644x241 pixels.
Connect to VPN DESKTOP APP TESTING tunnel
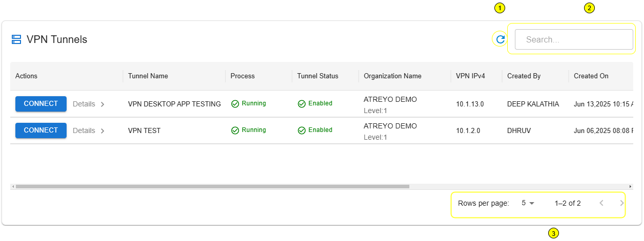tap(41, 103)
